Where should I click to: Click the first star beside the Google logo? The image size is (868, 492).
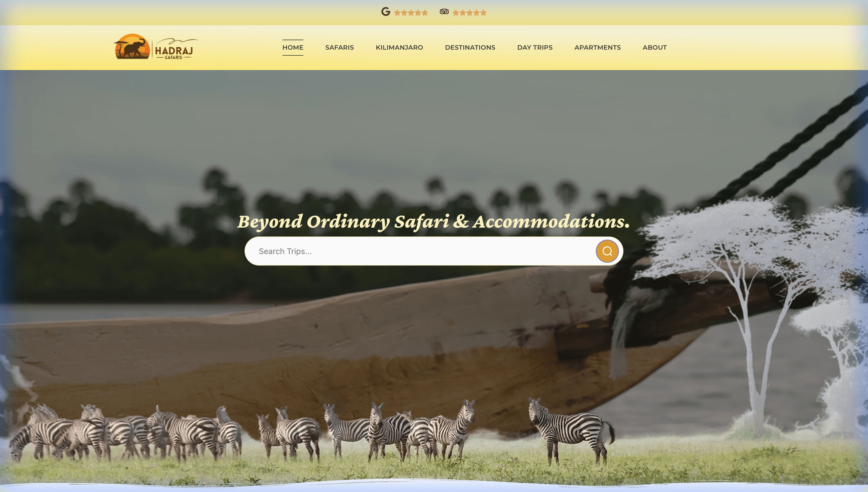397,13
